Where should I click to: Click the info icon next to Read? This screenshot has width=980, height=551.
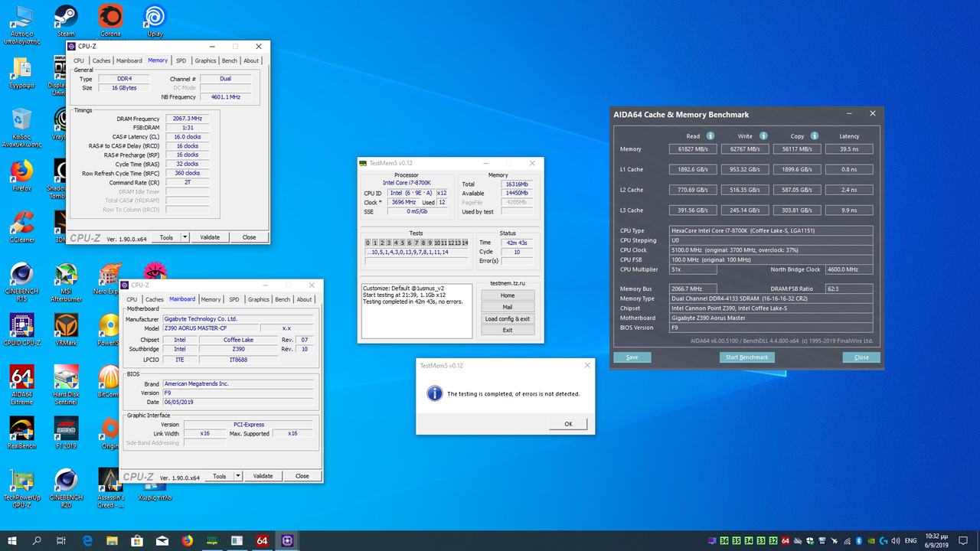(x=710, y=136)
